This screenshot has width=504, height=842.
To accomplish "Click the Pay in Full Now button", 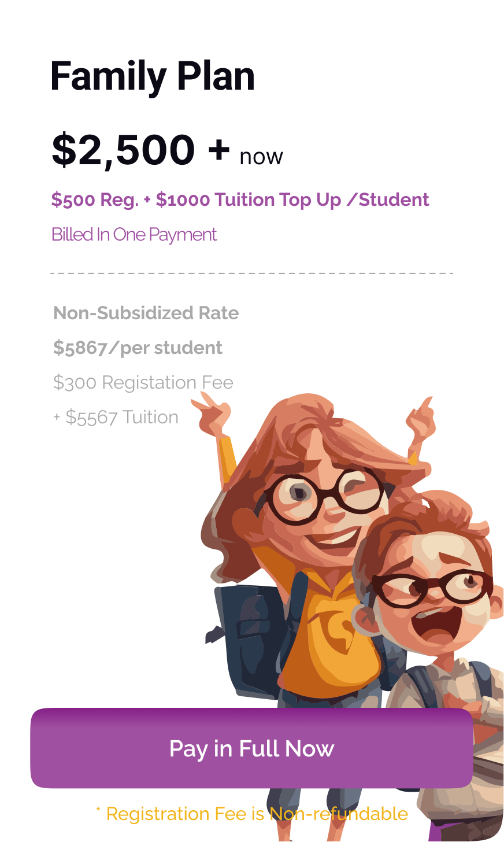I will coord(251,748).
